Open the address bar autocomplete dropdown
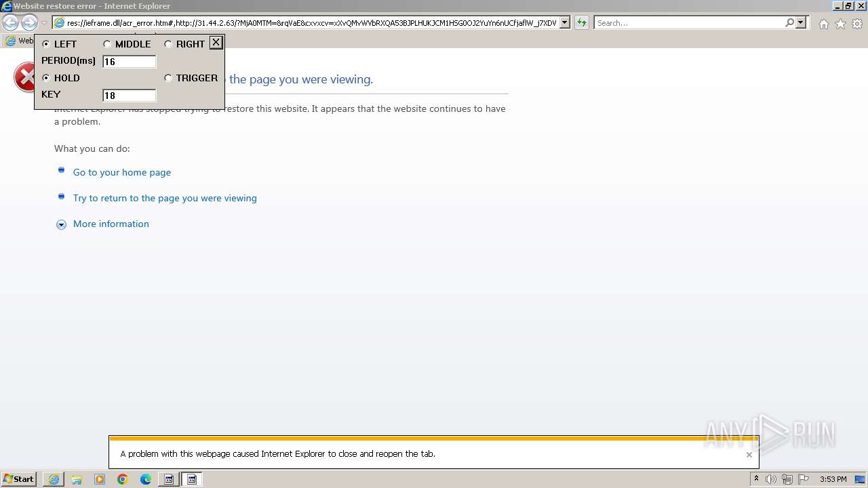The image size is (868, 488). [565, 23]
